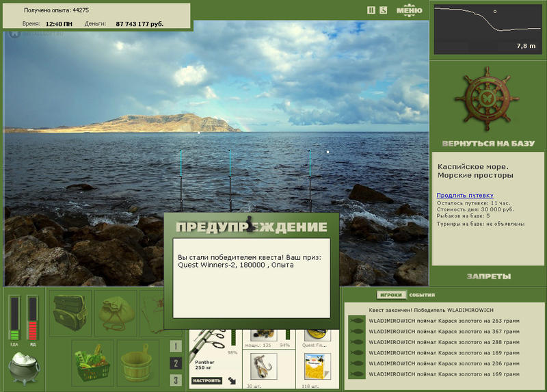Select tackle slot 2

pos(176,363)
